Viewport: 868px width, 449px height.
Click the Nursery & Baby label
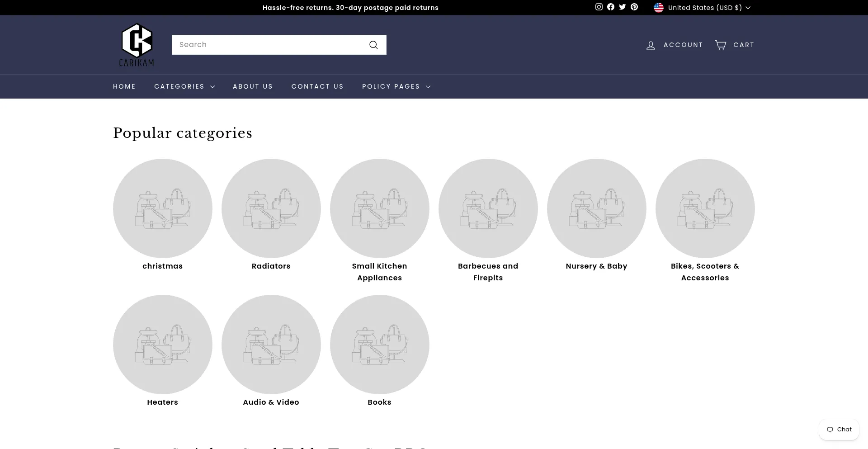click(597, 266)
